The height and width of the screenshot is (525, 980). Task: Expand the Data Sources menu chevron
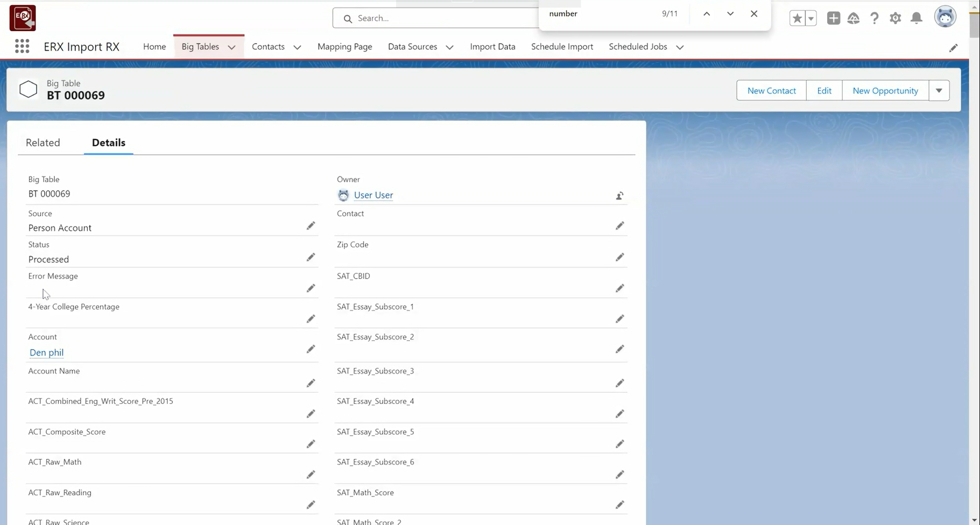[x=449, y=47]
